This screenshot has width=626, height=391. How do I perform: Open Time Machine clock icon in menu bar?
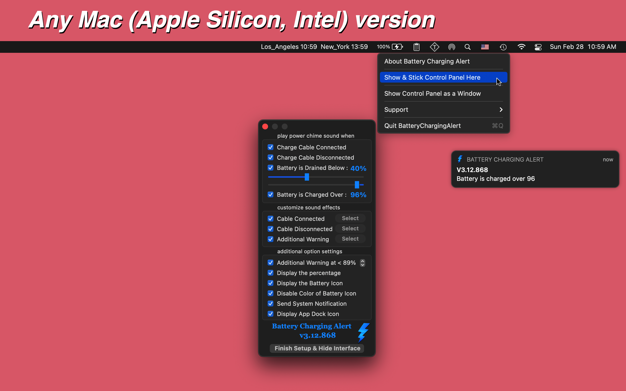pos(503,47)
